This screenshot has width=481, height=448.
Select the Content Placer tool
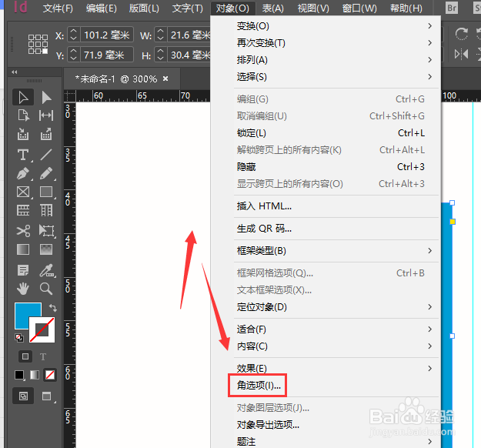point(46,135)
